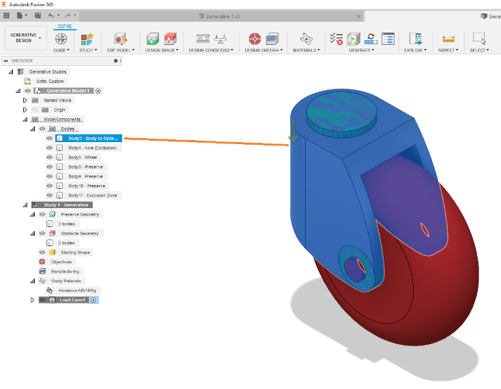The width and height of the screenshot is (501, 389).
Task: Collapse the Study Materials node
Action: 33,281
